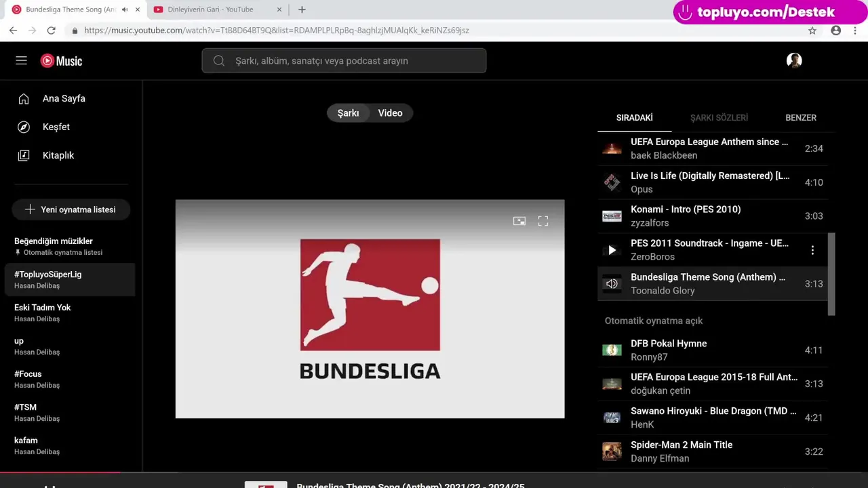
Task: Click the site padlock icon
Action: [75, 30]
